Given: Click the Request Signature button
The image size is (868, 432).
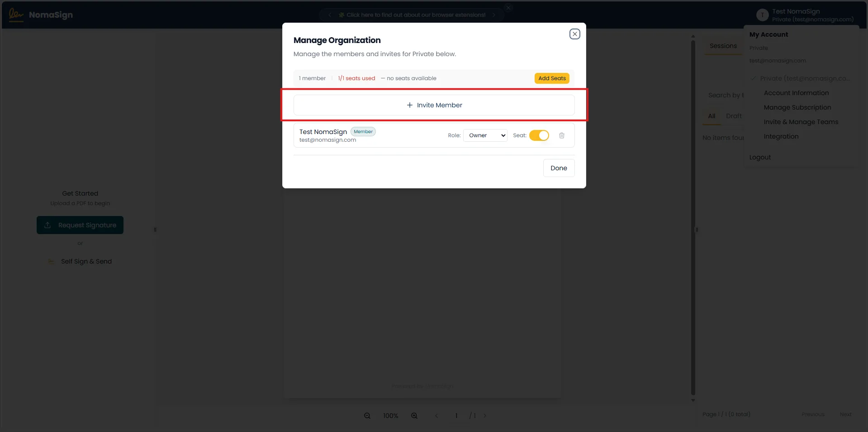Looking at the screenshot, I should pos(80,225).
